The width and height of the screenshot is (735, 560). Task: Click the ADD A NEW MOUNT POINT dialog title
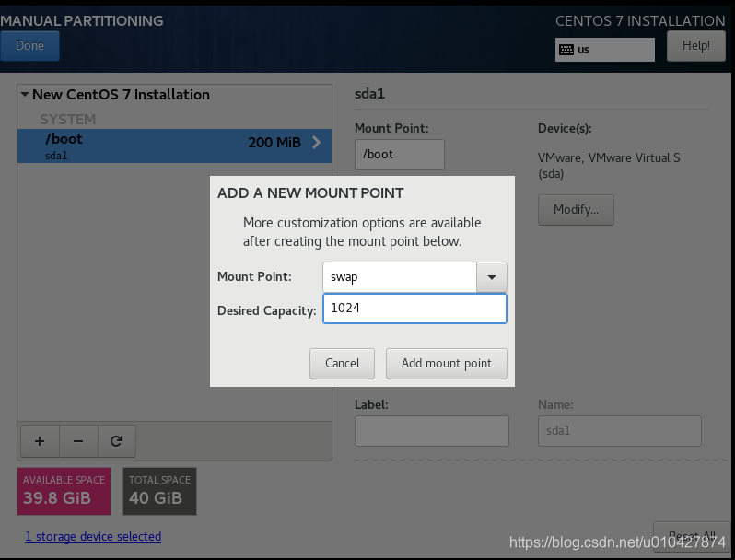(x=310, y=193)
